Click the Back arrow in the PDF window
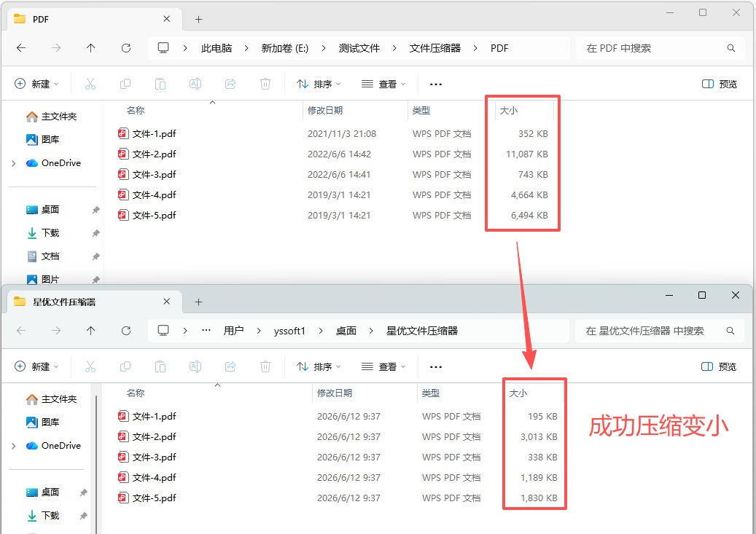 [x=21, y=47]
